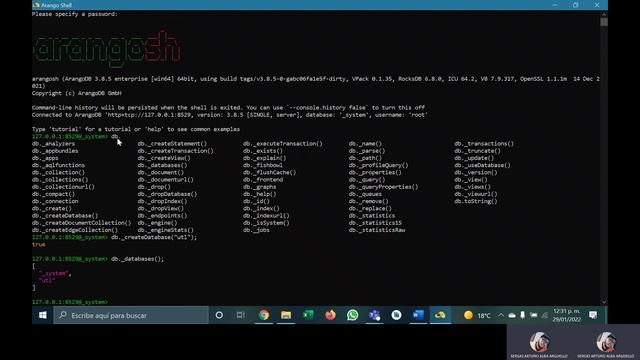Image resolution: width=640 pixels, height=360 pixels.
Task: Click db._executeTransaction() in the list
Action: click(x=283, y=144)
